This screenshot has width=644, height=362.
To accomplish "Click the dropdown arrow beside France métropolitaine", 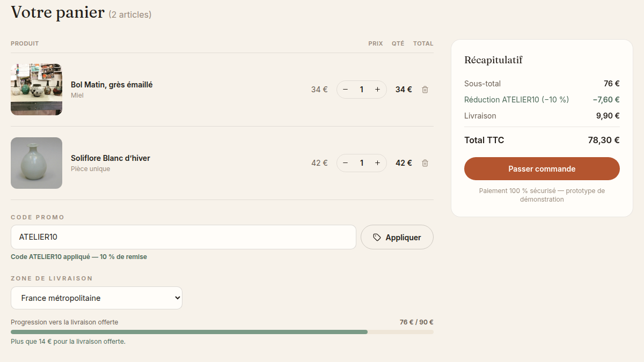I will tap(178, 298).
